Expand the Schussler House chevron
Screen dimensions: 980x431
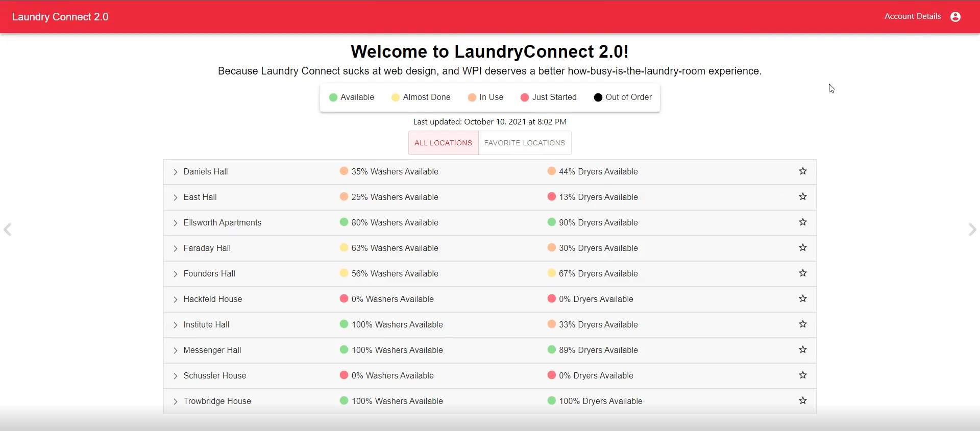click(x=175, y=376)
